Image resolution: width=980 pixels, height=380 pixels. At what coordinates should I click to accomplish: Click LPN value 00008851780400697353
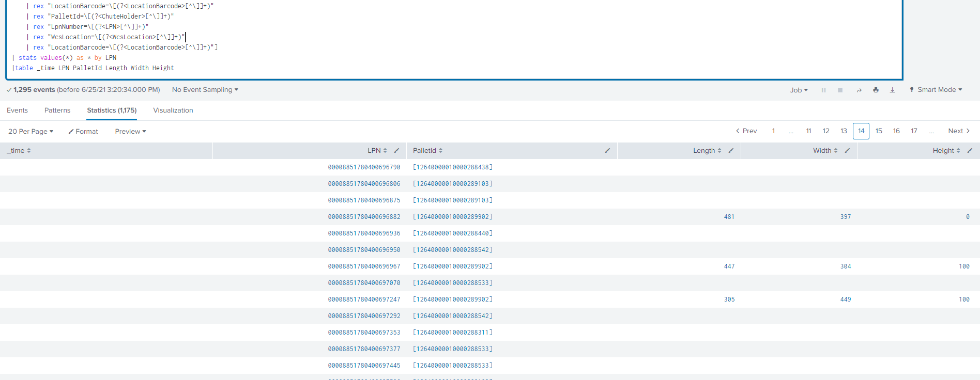point(364,332)
